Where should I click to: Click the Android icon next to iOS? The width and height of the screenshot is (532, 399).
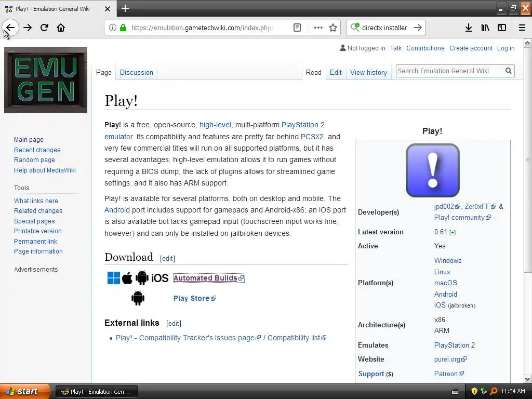(142, 278)
